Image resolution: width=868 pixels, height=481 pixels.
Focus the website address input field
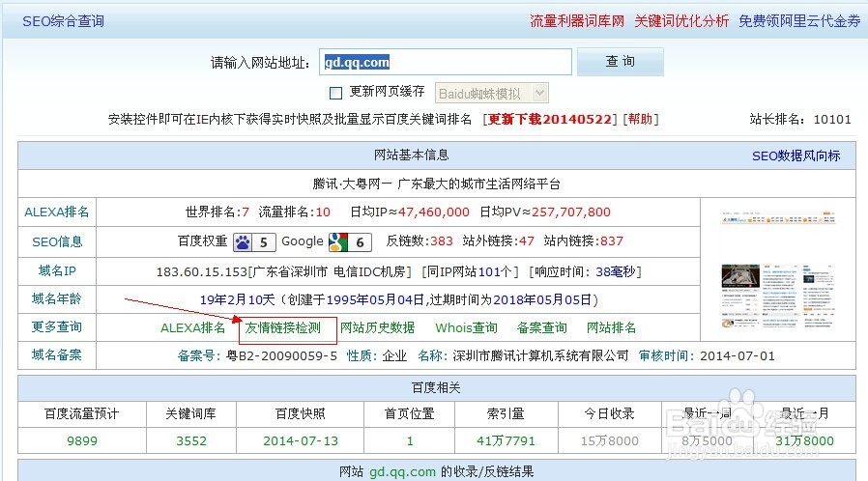445,62
